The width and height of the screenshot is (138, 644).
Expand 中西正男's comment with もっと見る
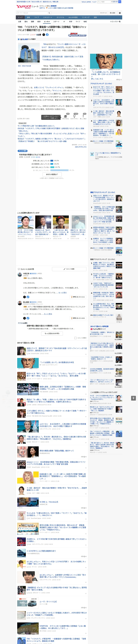point(63,292)
